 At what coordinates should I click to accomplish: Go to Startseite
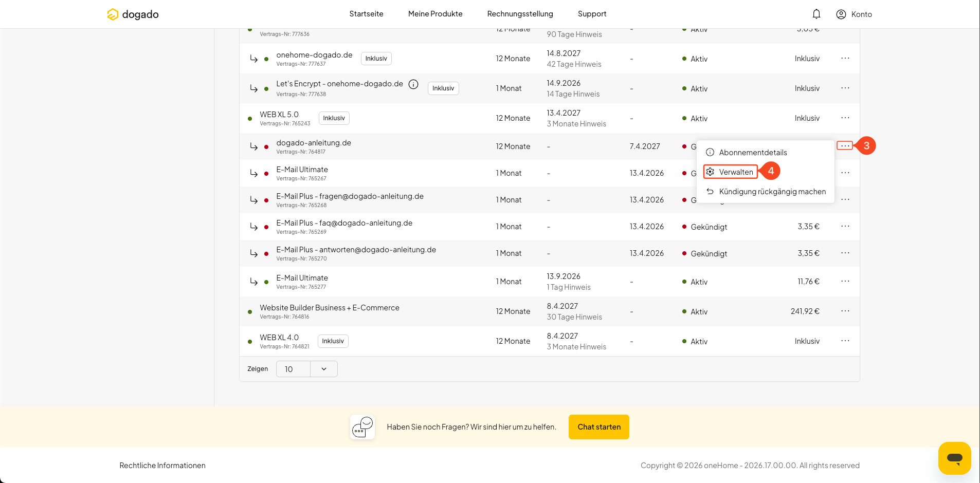[x=366, y=14]
